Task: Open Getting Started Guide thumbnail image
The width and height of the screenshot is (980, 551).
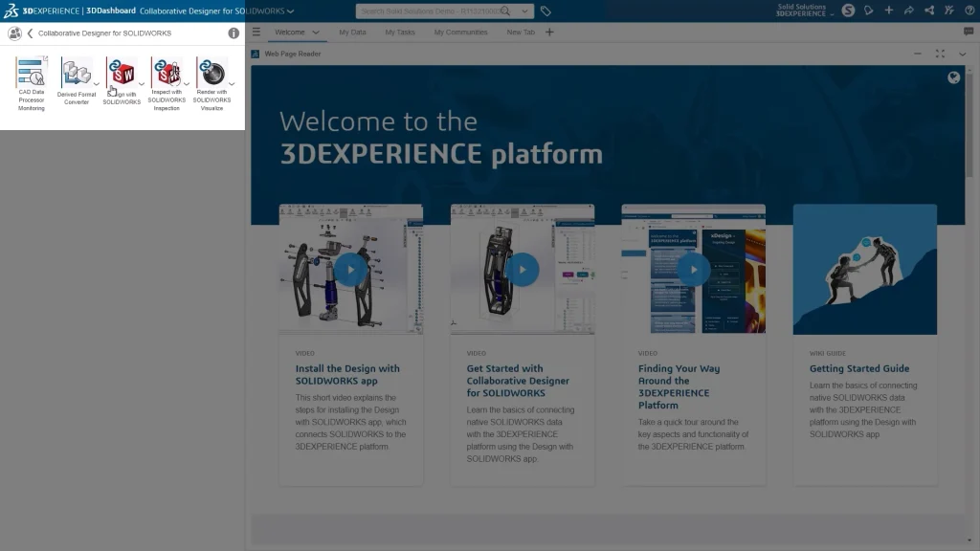Action: click(865, 269)
